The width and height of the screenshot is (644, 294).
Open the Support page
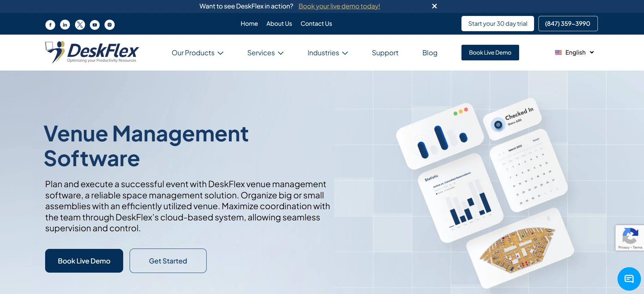(x=385, y=53)
